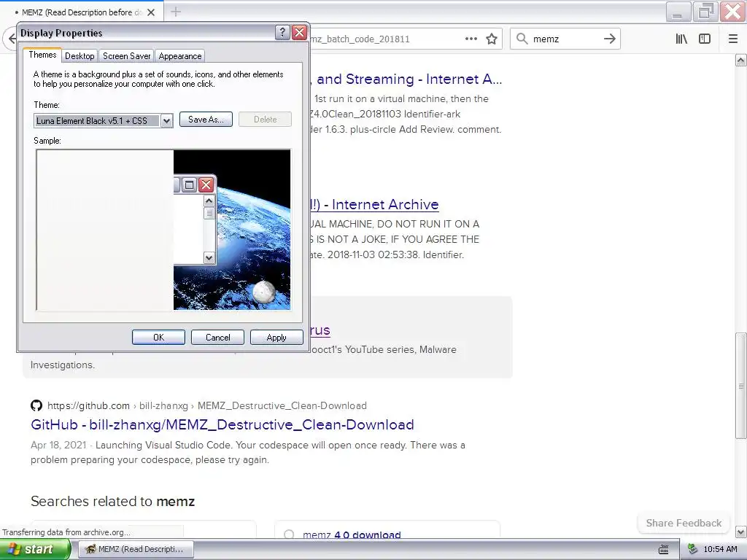This screenshot has width=747, height=560.
Task: Click Apply in Display Properties
Action: [x=276, y=337]
